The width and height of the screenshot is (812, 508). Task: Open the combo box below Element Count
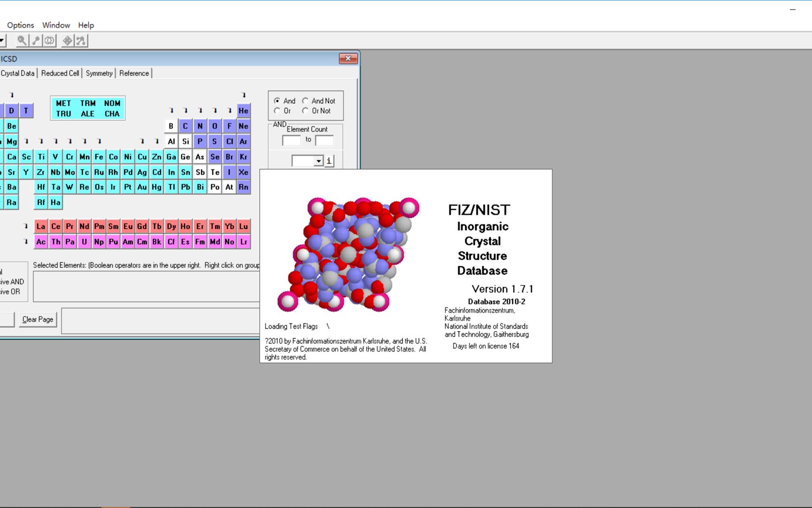[x=319, y=161]
